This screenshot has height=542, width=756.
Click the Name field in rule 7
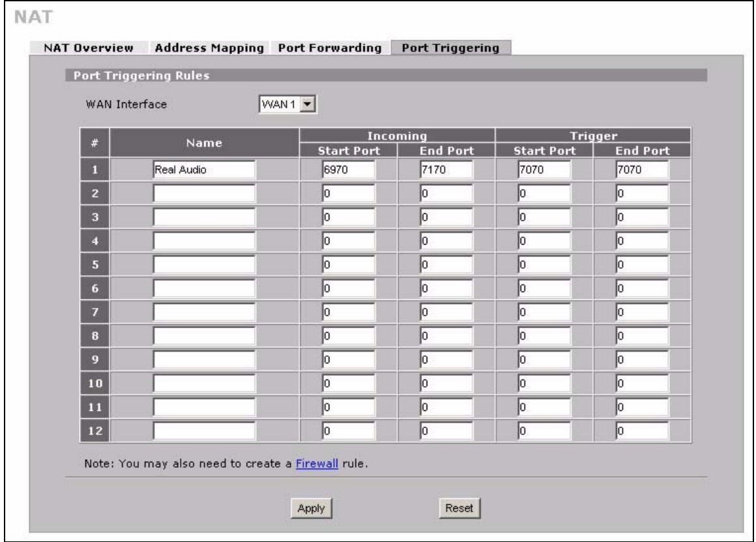[x=204, y=312]
